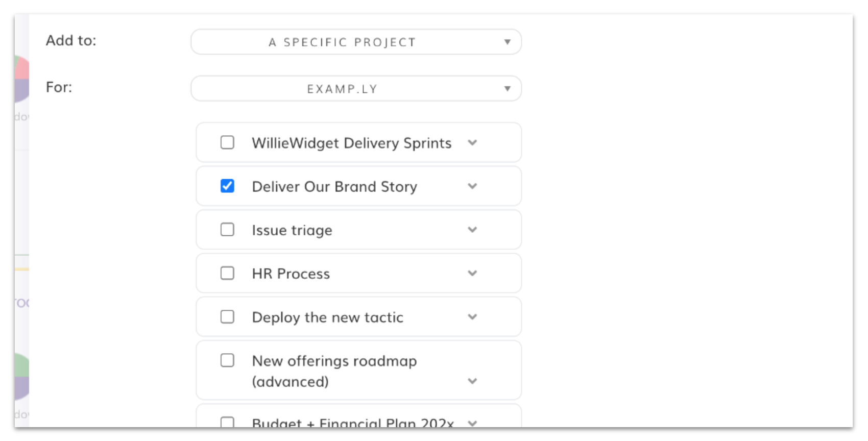Click the Issue triage project label
Image resolution: width=868 pixels, height=441 pixels.
click(292, 230)
